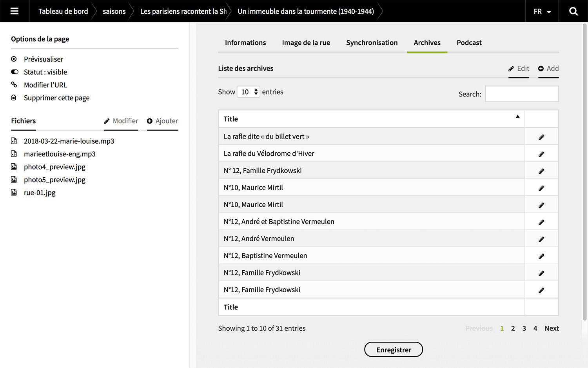Viewport: 588px width, 368px height.
Task: Click the Modifier l'URL link icon
Action: pos(14,85)
